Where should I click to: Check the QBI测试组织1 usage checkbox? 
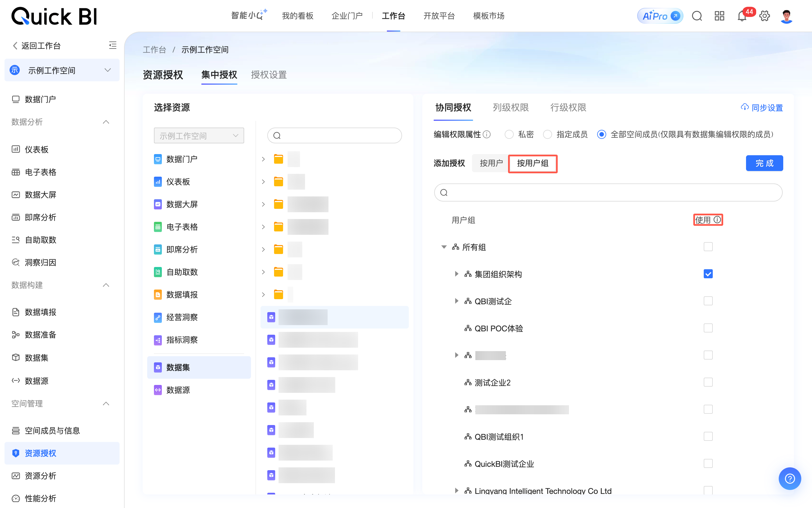point(708,436)
